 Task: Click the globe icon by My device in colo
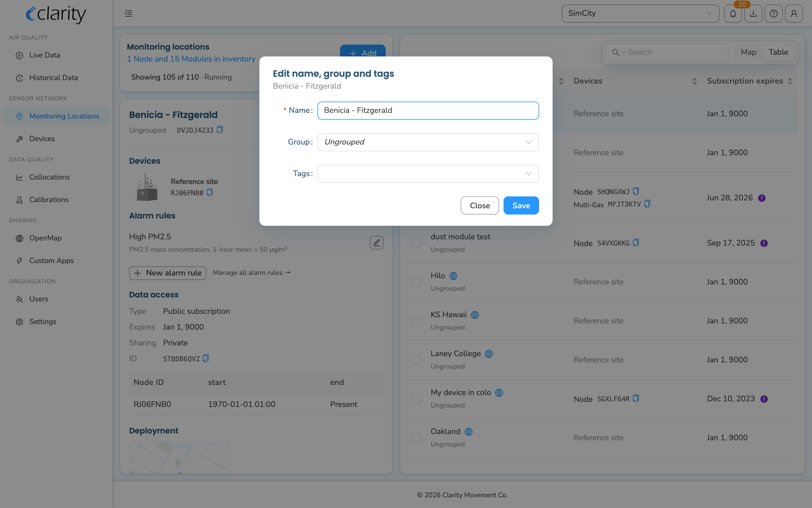coord(499,393)
